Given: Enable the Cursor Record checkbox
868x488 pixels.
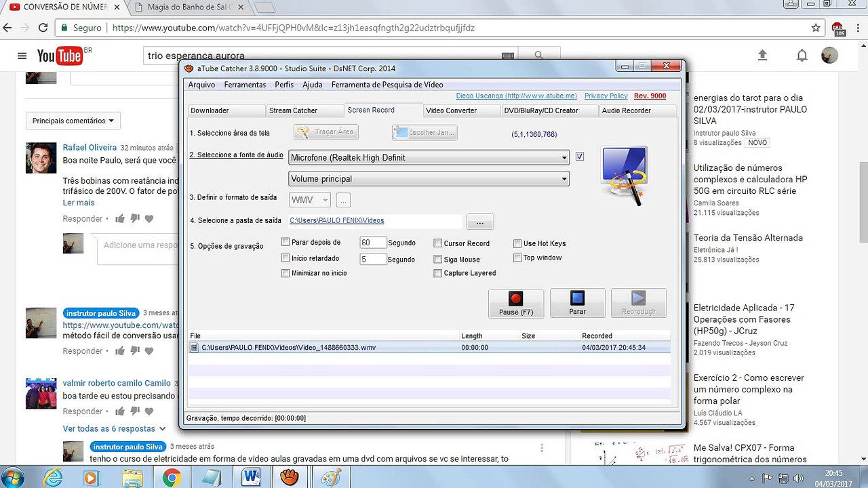Looking at the screenshot, I should pyautogui.click(x=438, y=243).
